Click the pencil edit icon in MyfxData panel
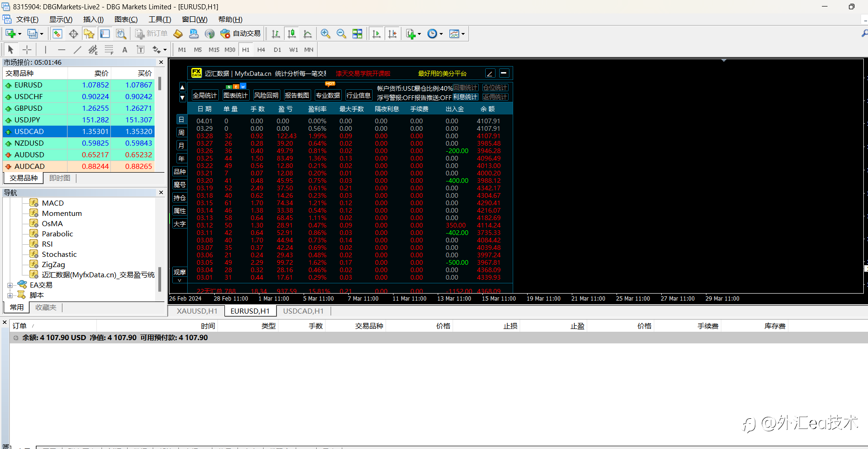The height and width of the screenshot is (449, 868). 490,73
